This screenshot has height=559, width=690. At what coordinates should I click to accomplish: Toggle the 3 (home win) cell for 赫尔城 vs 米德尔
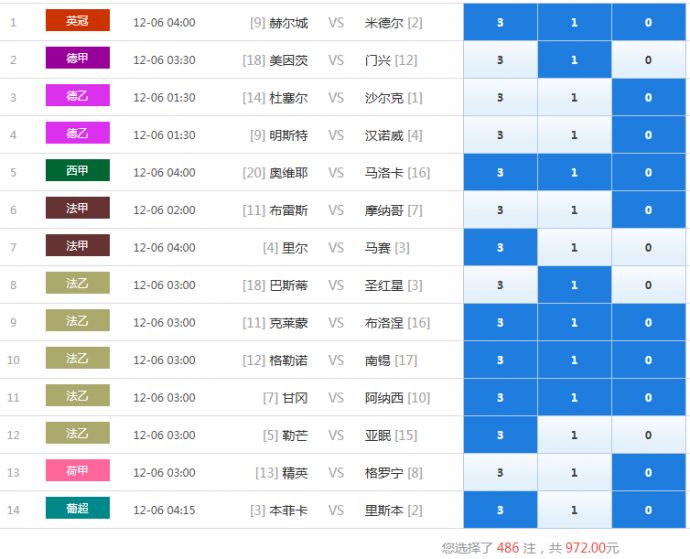coord(500,22)
